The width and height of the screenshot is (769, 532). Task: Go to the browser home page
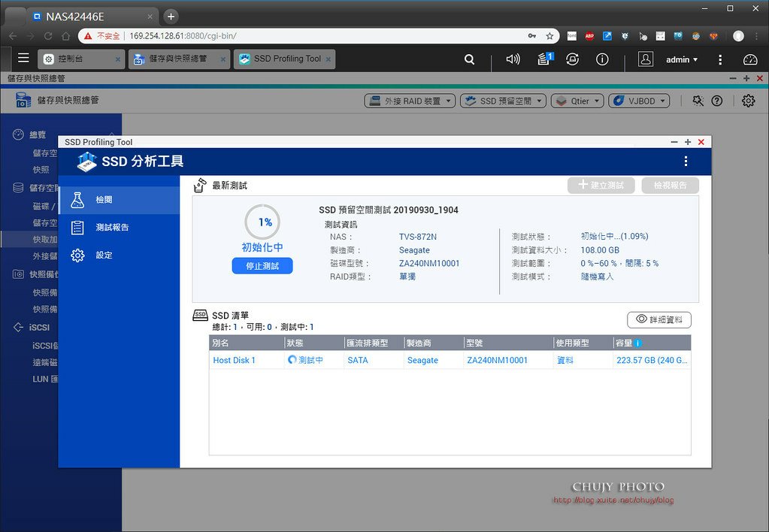65,36
